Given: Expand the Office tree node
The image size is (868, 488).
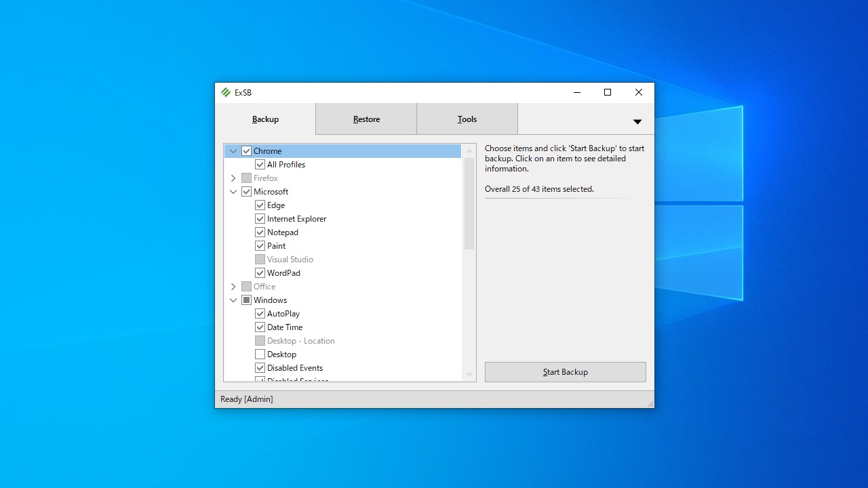Looking at the screenshot, I should [x=233, y=287].
